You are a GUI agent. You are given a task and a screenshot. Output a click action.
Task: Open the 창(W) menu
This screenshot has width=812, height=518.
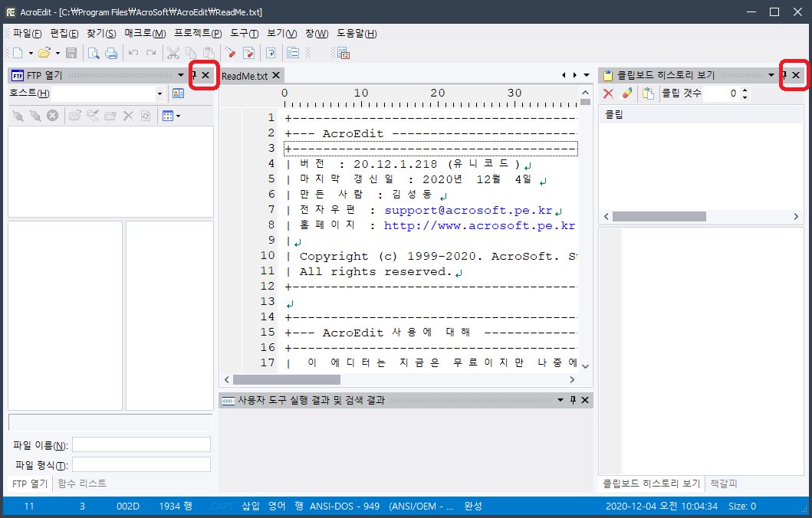[317, 34]
